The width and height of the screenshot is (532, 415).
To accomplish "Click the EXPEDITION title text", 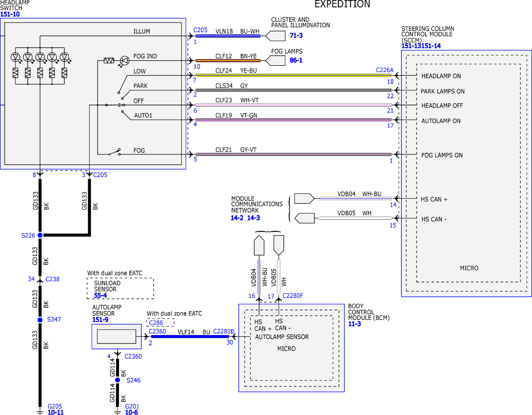I will [342, 4].
